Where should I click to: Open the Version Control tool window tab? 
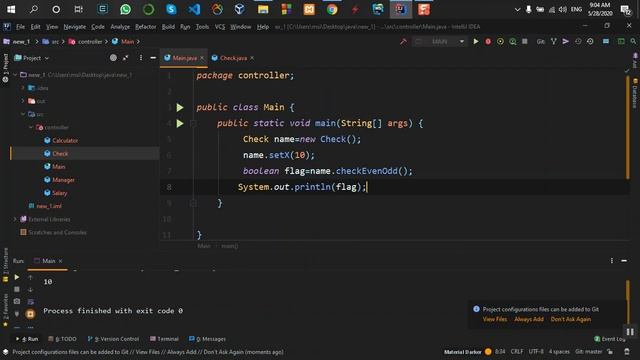pos(113,339)
